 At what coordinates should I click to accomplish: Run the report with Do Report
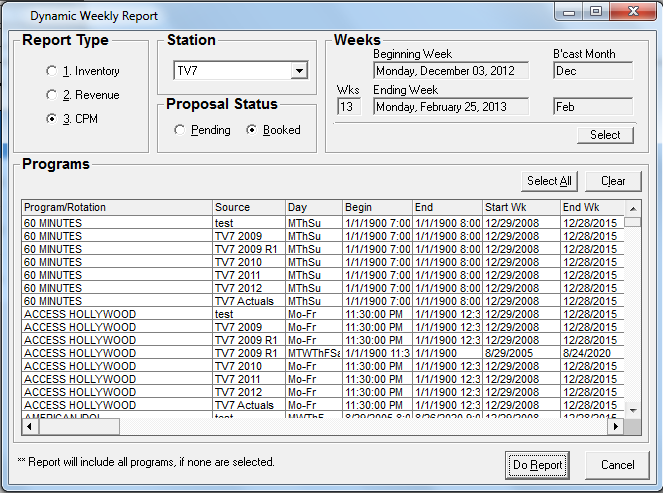[x=537, y=465]
